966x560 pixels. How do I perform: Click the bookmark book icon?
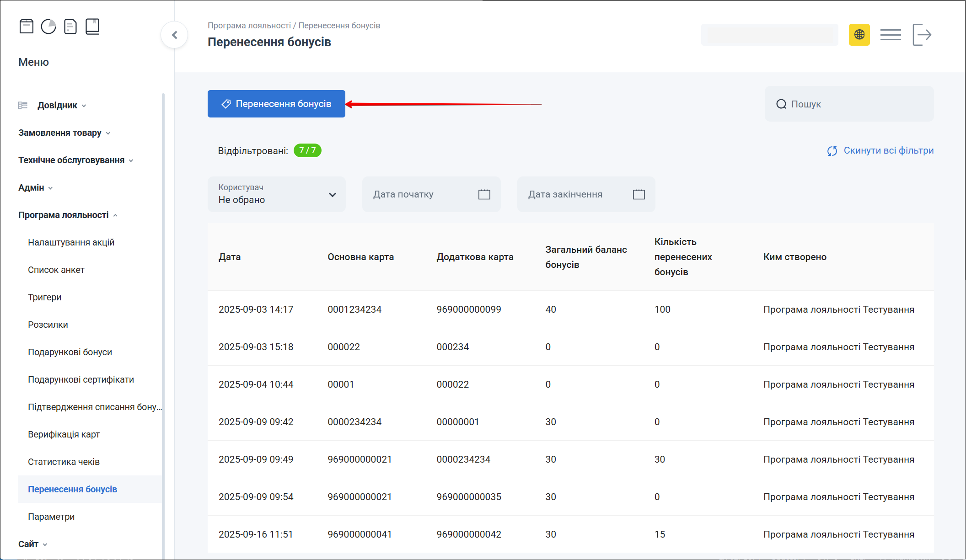point(92,27)
